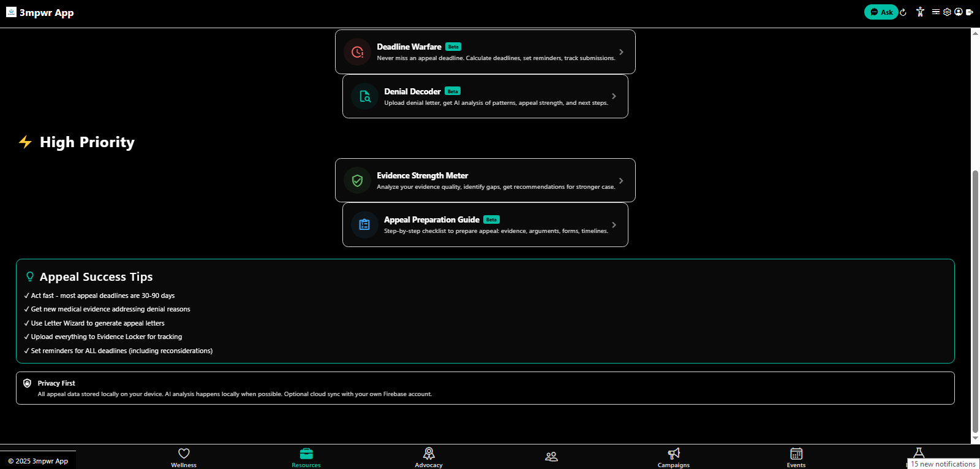Click the Privacy First heading
This screenshot has height=469, width=980.
coord(56,383)
